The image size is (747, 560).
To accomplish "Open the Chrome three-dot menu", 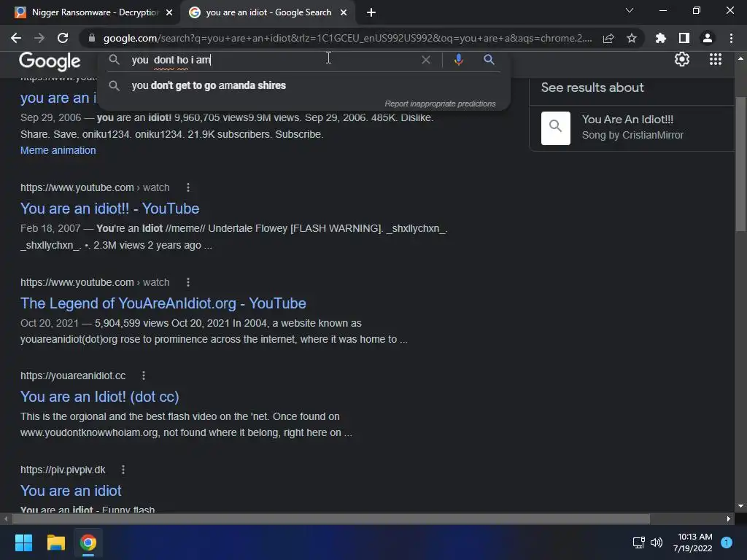I will click(x=731, y=38).
